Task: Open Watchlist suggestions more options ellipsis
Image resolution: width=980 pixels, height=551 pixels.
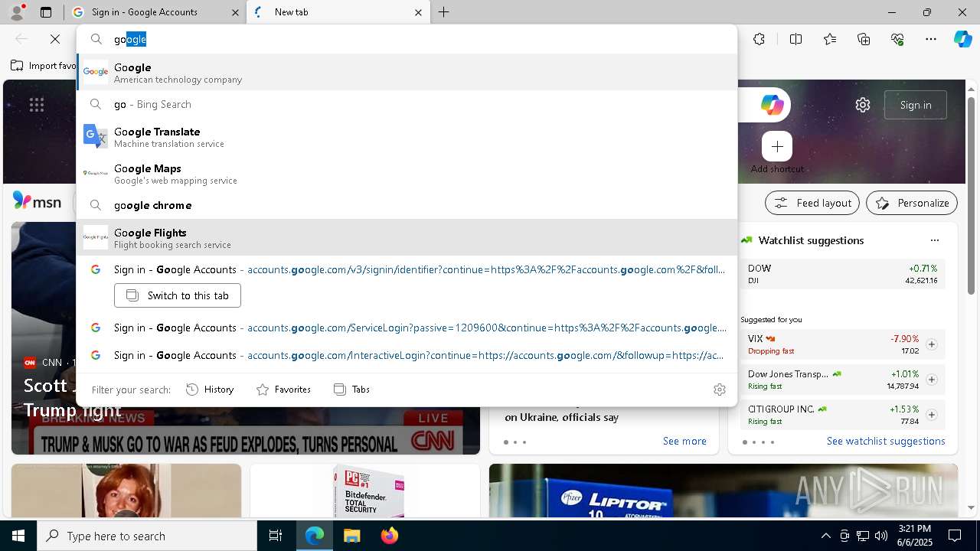Action: coord(935,240)
